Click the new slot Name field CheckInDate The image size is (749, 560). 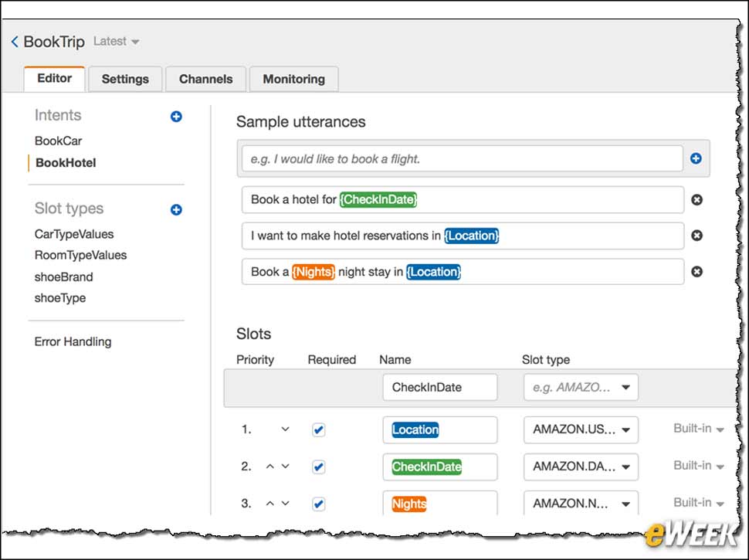[440, 387]
